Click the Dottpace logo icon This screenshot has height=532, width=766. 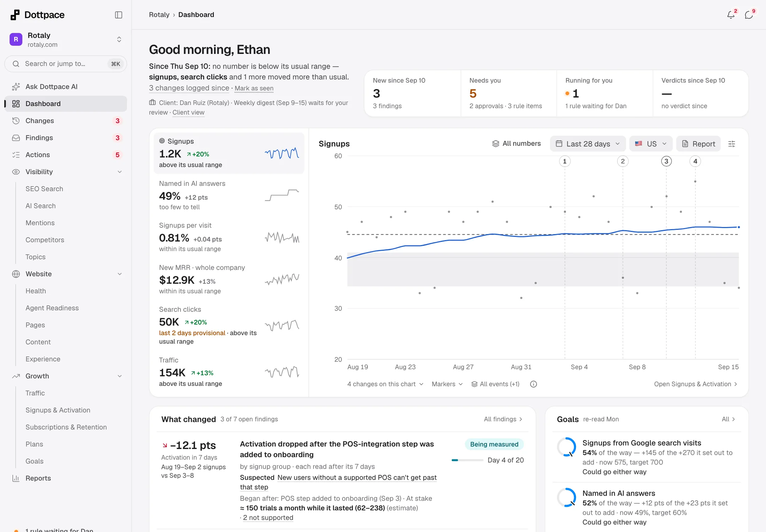click(x=15, y=15)
